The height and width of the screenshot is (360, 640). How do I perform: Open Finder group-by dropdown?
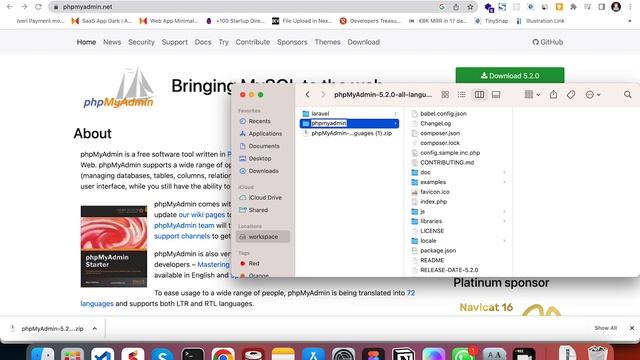[532, 95]
